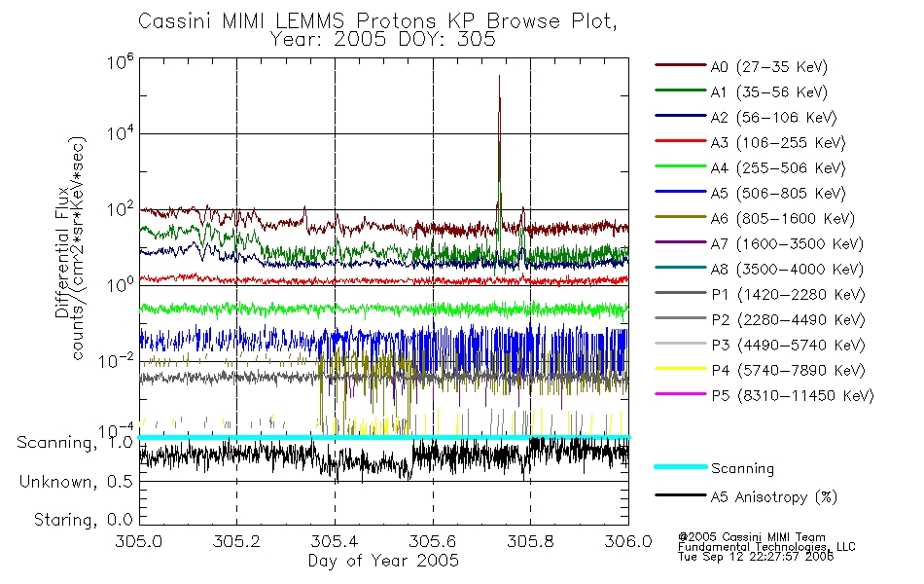
Task: Click the y-axis label 10^-2
Action: point(117,360)
